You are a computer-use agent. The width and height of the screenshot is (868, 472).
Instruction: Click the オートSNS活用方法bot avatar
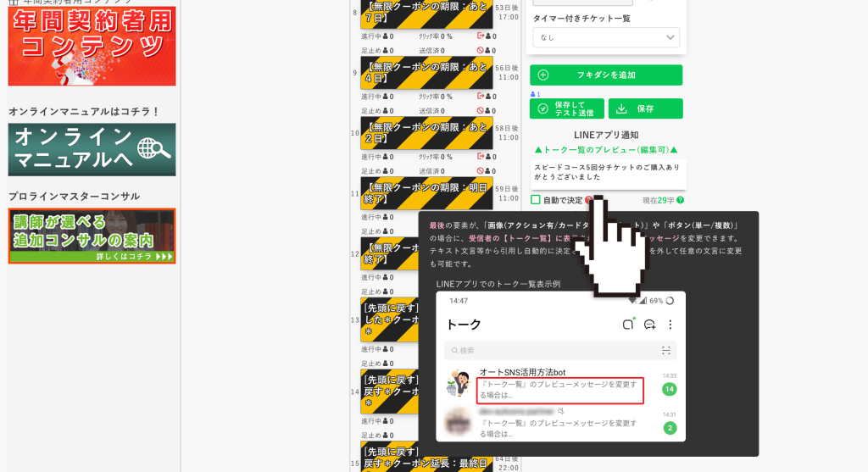(x=459, y=383)
